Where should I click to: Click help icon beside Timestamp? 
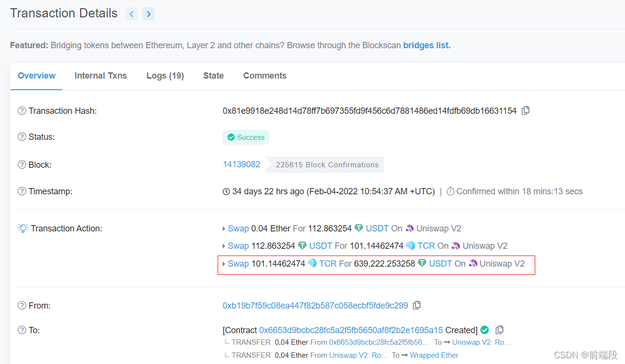pos(22,191)
